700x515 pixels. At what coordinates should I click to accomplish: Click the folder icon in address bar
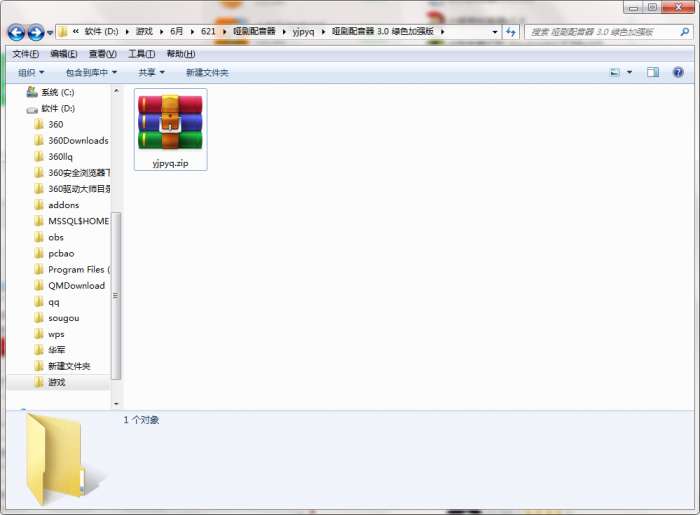(63, 32)
